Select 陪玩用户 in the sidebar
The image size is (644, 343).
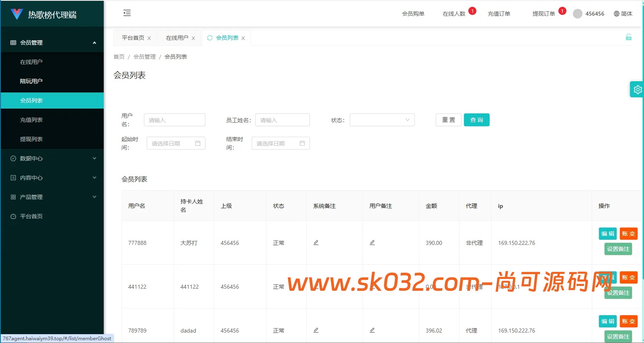coord(52,81)
